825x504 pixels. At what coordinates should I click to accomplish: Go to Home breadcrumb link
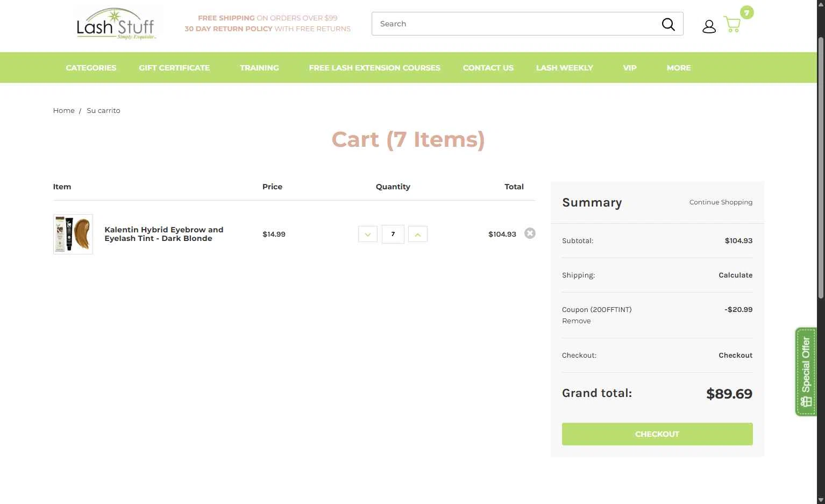coord(63,111)
